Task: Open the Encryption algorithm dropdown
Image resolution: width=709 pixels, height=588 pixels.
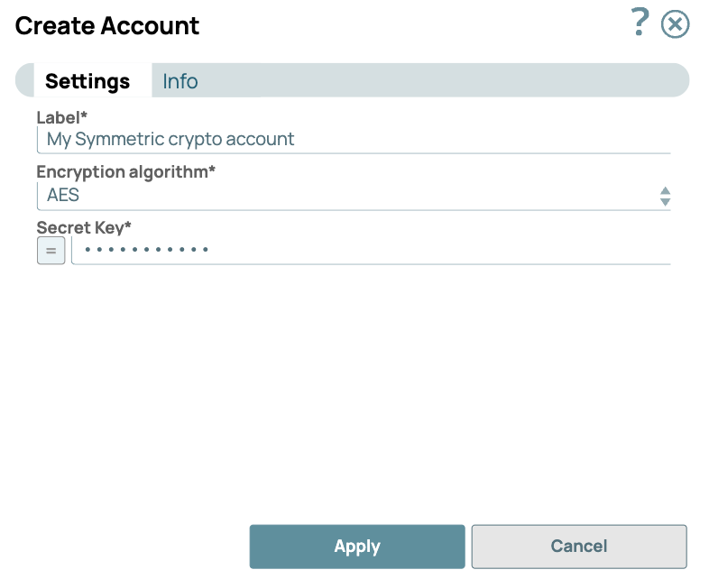Action: (x=352, y=195)
